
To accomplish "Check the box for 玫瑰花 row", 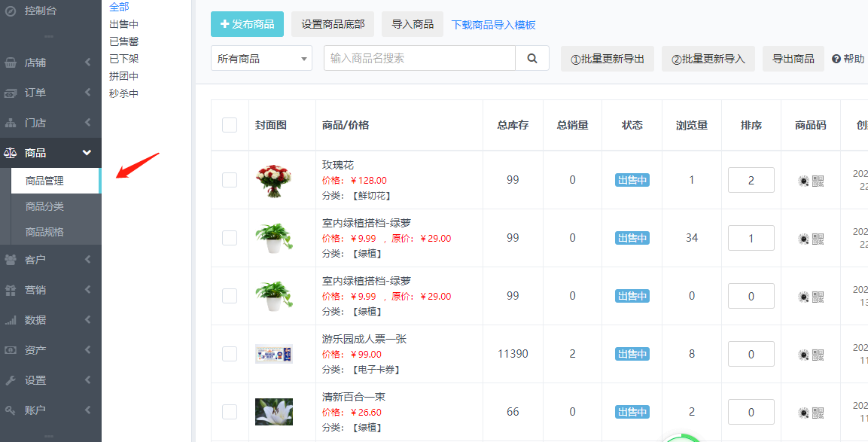I will (230, 179).
